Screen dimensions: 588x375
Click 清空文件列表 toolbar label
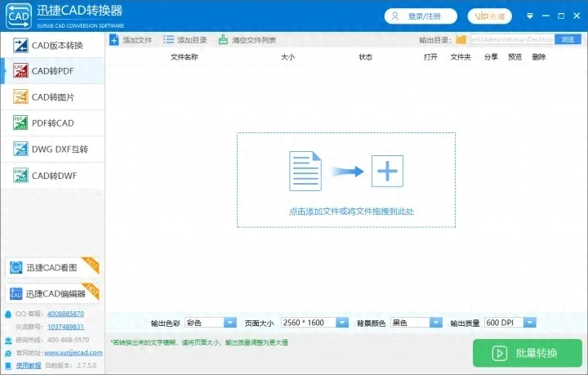(254, 40)
